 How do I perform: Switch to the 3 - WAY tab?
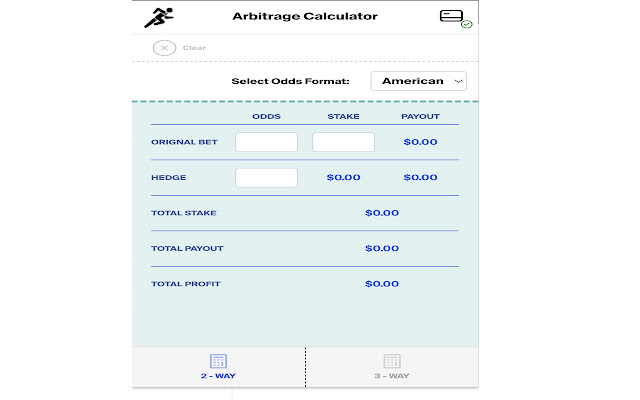[x=392, y=377]
